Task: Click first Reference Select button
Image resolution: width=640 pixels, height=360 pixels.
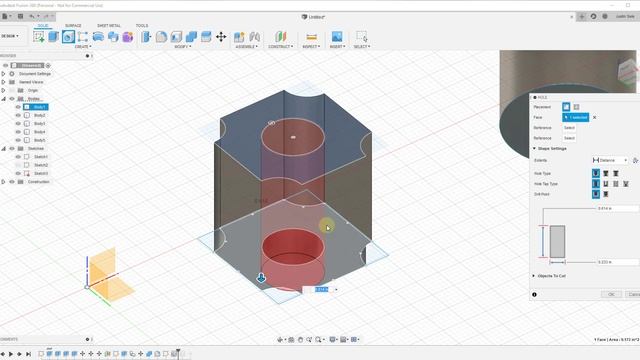Action: (569, 128)
